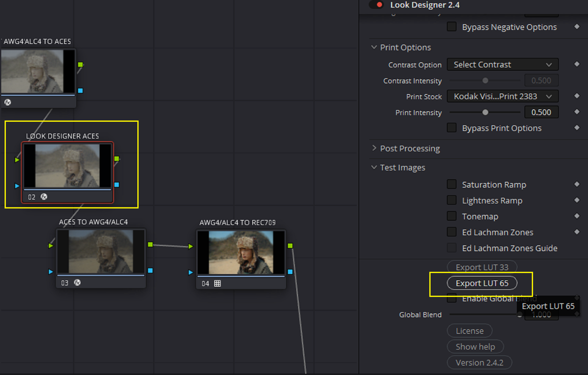Open the License button
This screenshot has height=375, width=588.
coord(469,331)
